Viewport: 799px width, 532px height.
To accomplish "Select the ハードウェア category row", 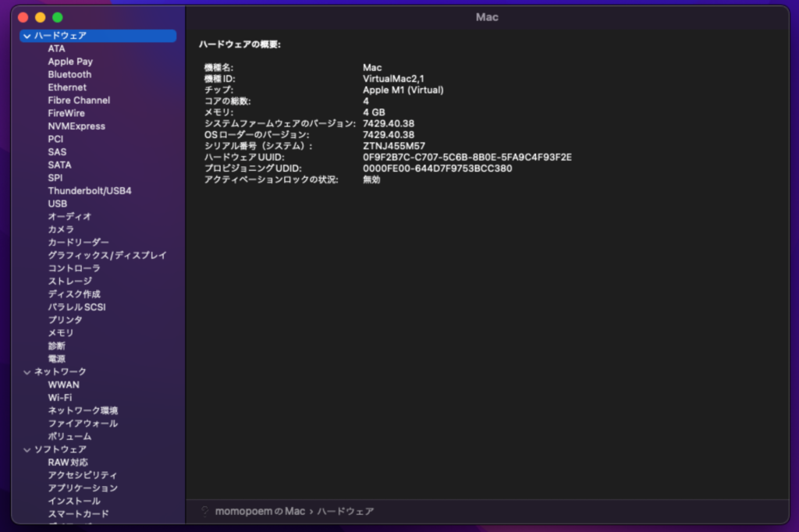I will pos(98,36).
